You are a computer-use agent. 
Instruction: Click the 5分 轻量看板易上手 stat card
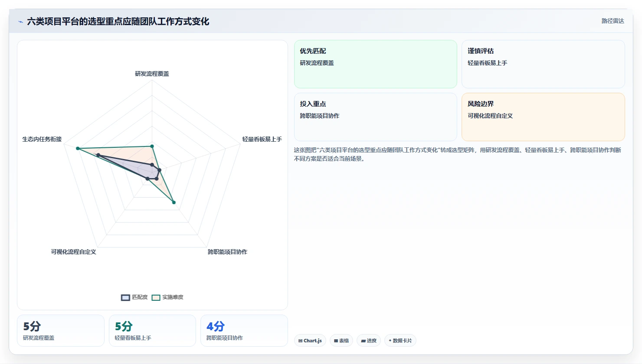coord(152,331)
